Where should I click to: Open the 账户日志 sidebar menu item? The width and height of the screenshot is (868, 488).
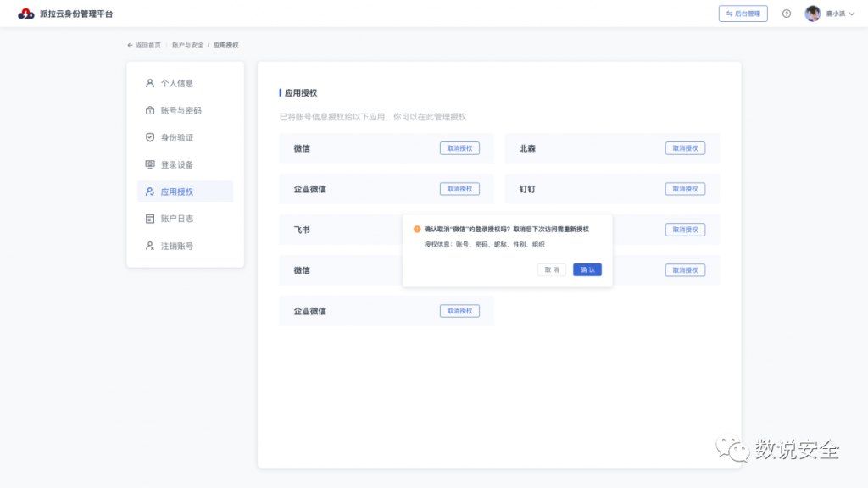coord(186,219)
